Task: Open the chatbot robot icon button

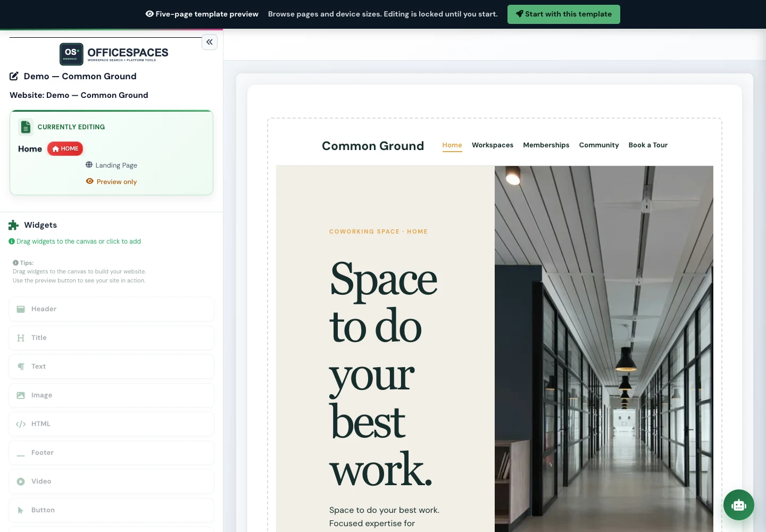Action: [x=739, y=505]
